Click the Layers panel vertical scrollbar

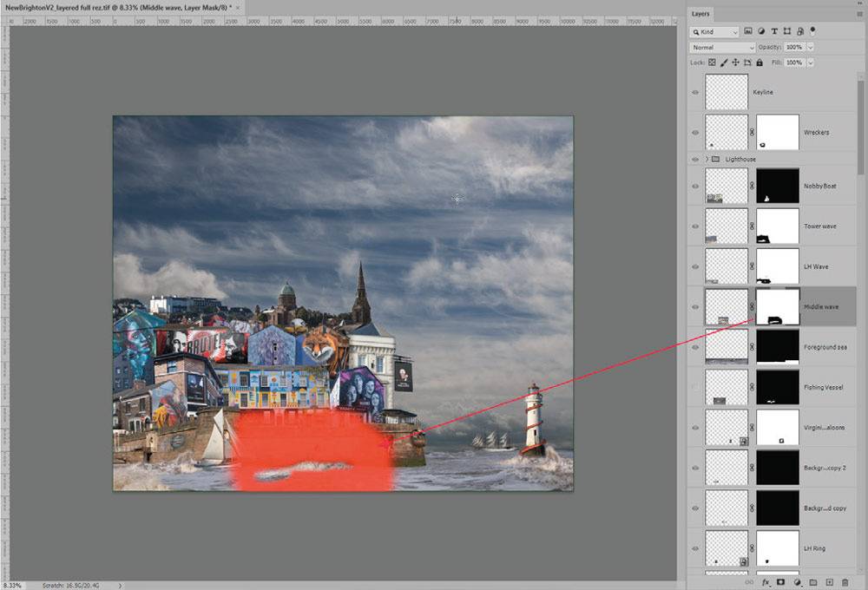click(861, 128)
